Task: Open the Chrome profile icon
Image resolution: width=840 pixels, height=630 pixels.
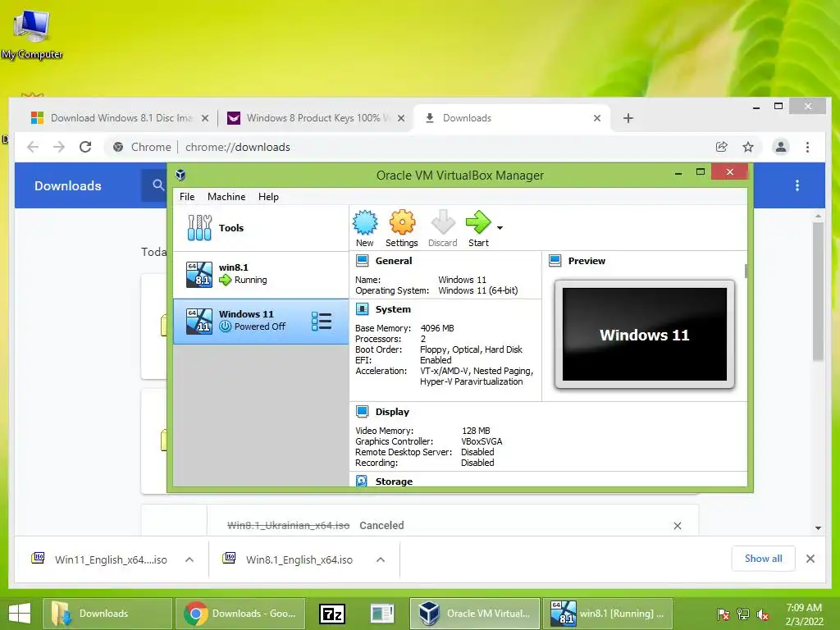Action: (781, 147)
